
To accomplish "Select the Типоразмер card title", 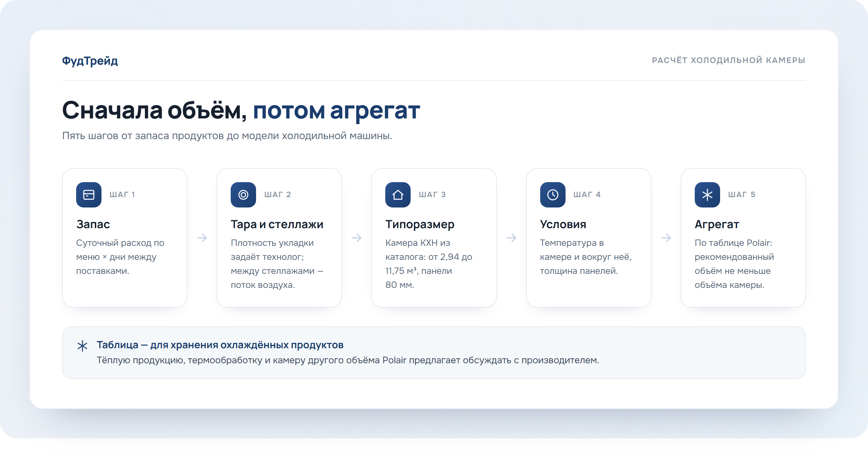I will [x=420, y=224].
